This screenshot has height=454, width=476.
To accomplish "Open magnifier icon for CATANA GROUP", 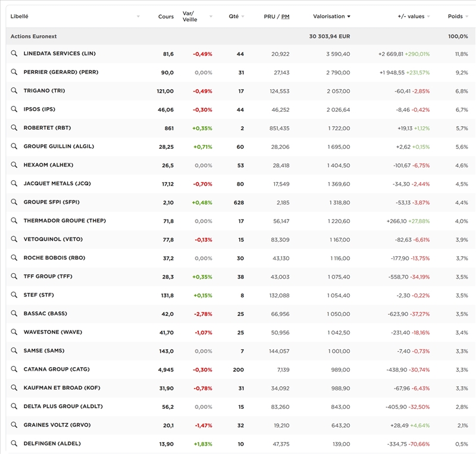I will 14,369.
